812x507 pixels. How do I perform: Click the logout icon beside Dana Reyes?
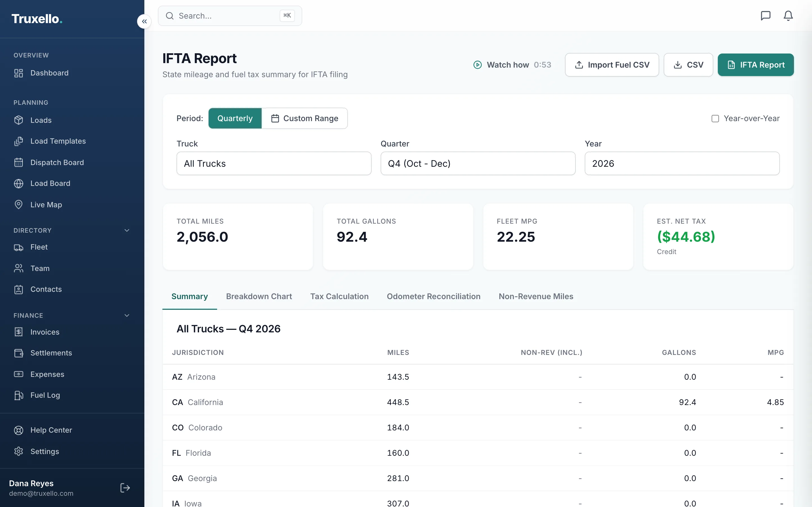click(x=125, y=488)
